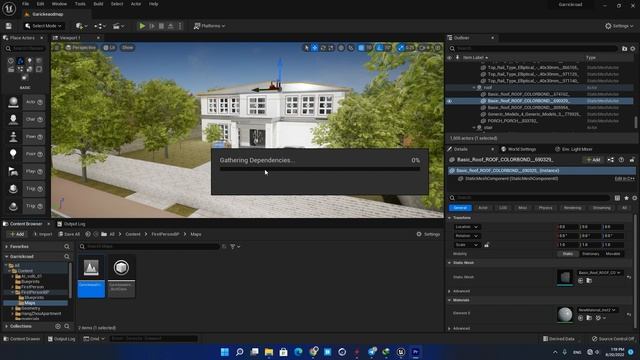640x360 pixels.
Task: Click the Actor entry in Place Actors
Action: (x=26, y=102)
